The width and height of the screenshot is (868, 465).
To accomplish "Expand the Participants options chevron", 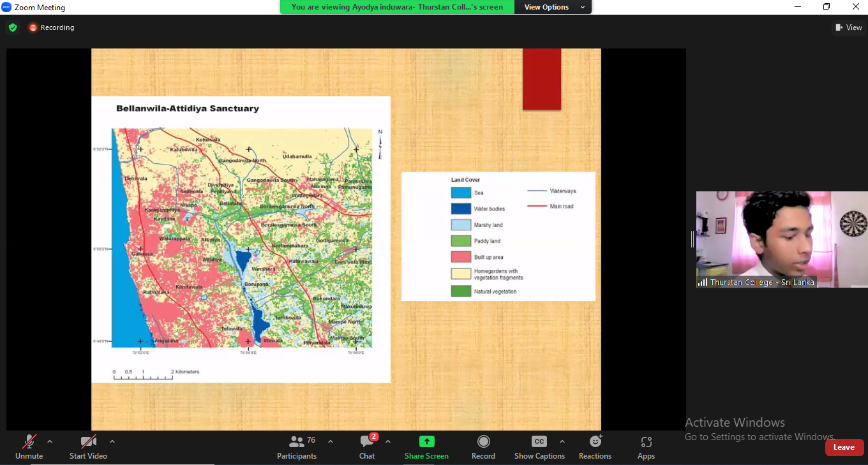I will coord(331,441).
